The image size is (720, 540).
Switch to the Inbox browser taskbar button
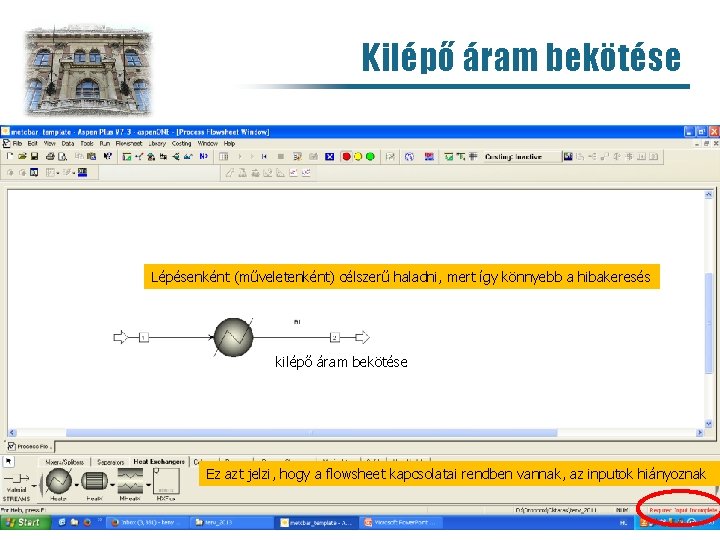tap(148, 522)
